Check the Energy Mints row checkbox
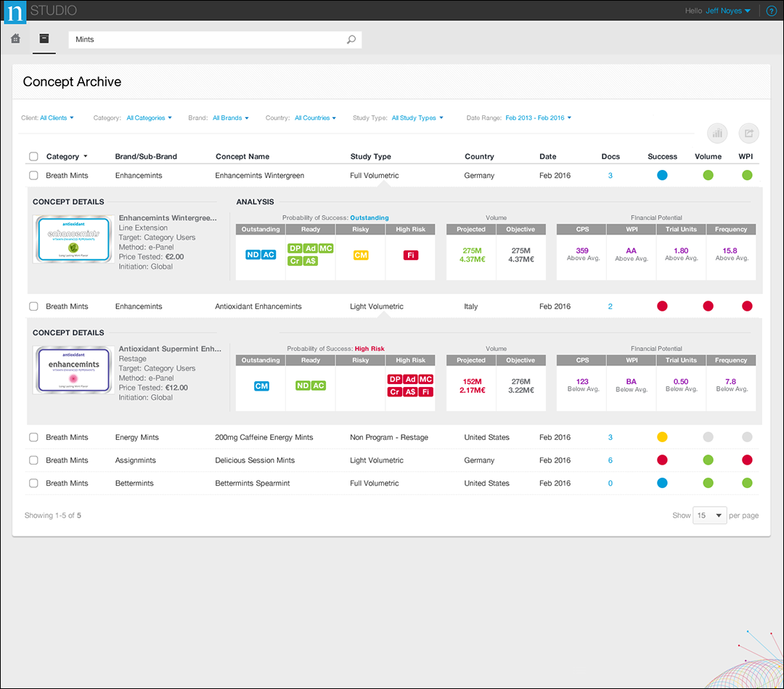784x689 pixels. [x=33, y=438]
